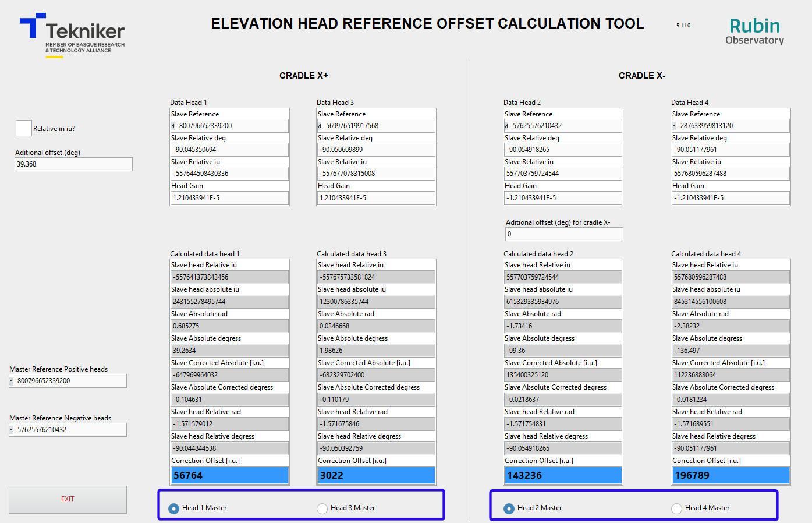Screen dimensions: 812x523
Task: Click head 2 Slave Absolute rad value -1.73416
Action: (563, 326)
